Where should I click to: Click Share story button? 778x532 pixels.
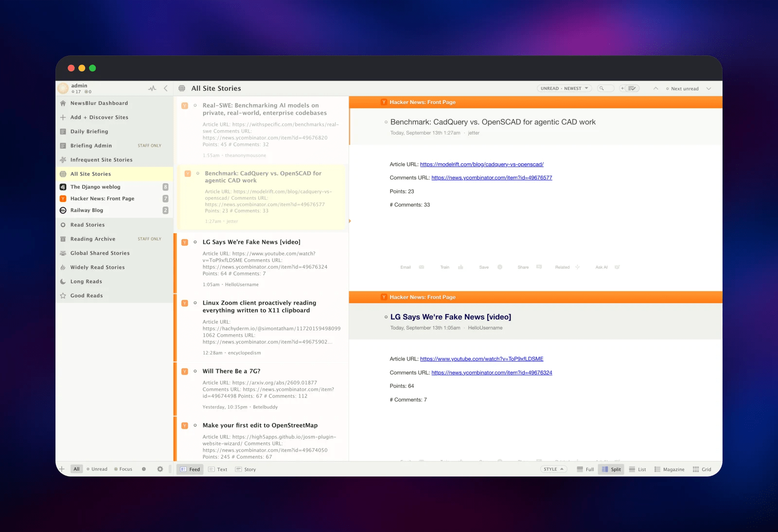coord(530,267)
